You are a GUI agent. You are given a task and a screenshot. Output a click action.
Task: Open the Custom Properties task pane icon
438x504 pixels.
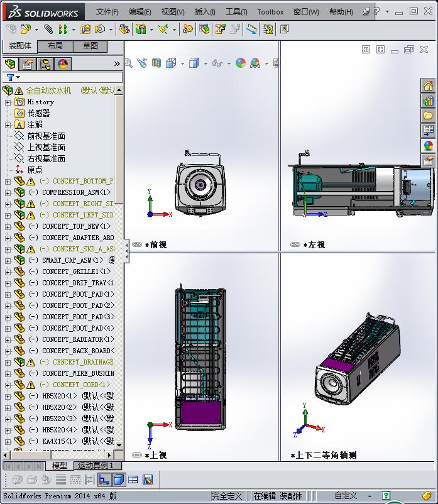point(428,160)
